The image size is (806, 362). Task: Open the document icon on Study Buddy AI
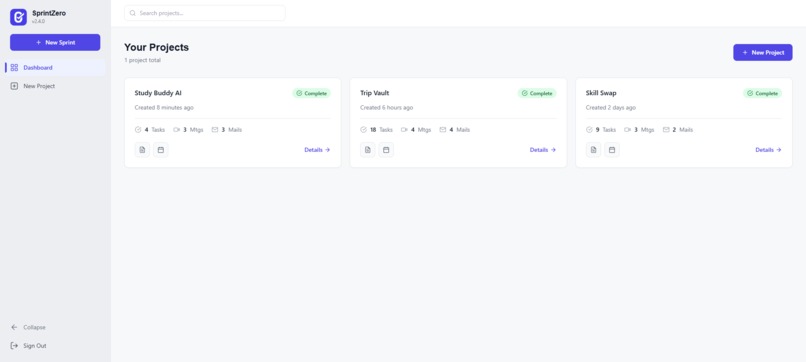click(142, 150)
